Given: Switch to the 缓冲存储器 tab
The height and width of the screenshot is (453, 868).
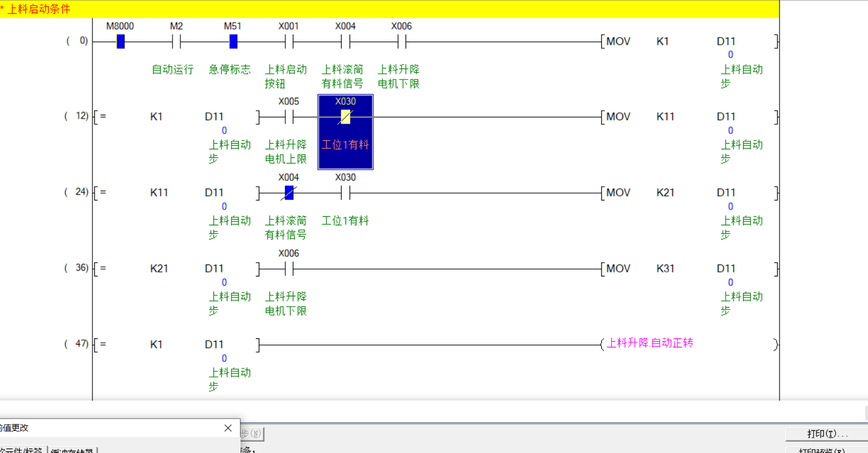Looking at the screenshot, I should point(72,450).
